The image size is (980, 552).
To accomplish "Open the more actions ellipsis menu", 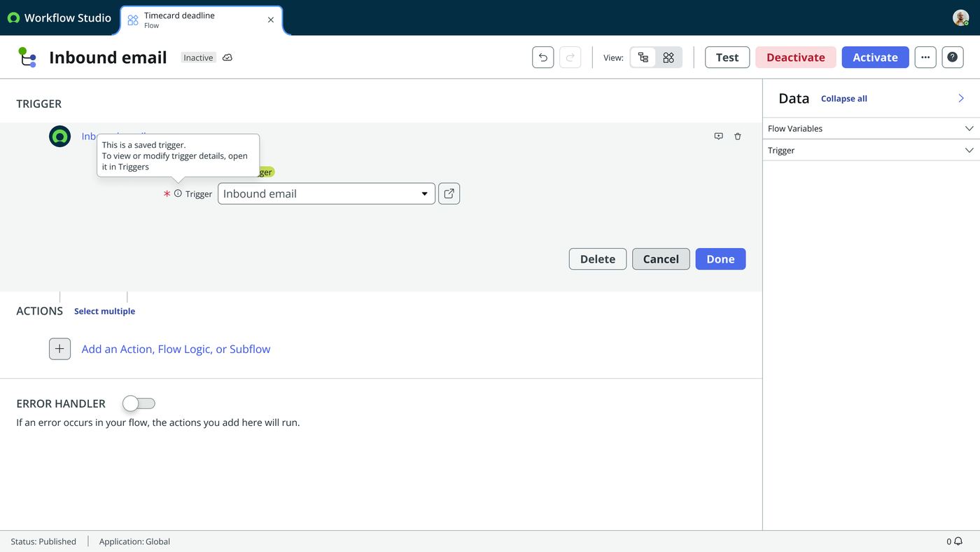I will tap(925, 57).
